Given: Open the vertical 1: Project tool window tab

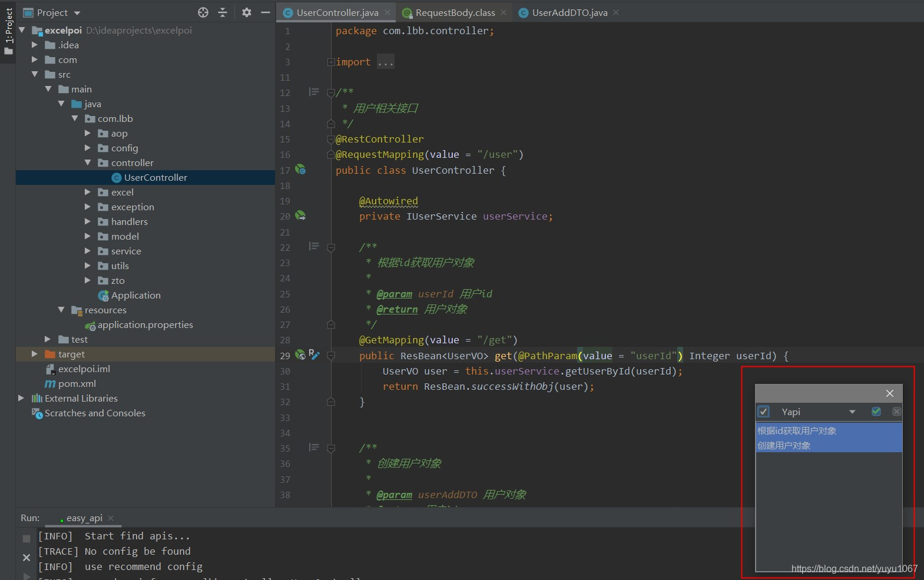Looking at the screenshot, I should coord(8,31).
